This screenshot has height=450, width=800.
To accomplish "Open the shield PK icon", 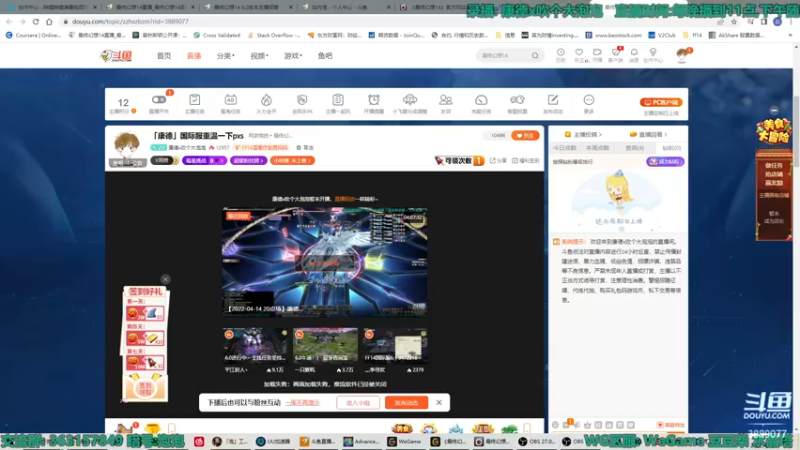I will point(302,99).
